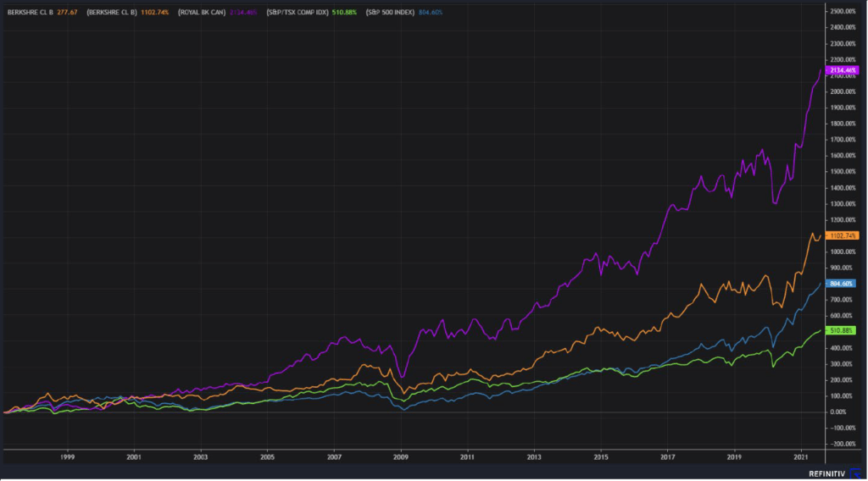Click the blue 804.60% price tag
This screenshot has height=481, width=868.
pyautogui.click(x=840, y=284)
